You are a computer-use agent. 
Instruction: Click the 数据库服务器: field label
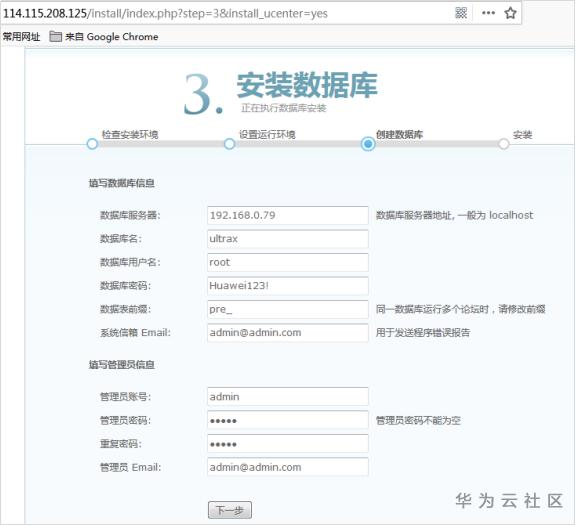click(130, 215)
